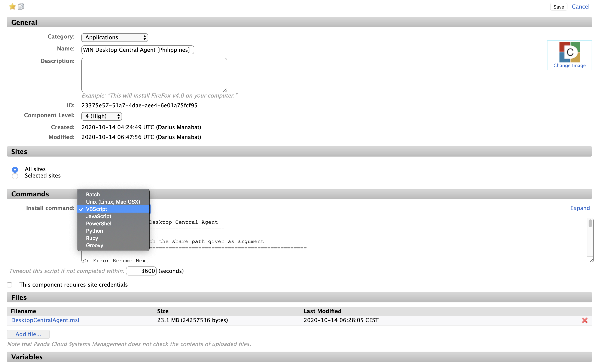The width and height of the screenshot is (598, 364).
Task: Expand the install command editor
Action: [580, 208]
